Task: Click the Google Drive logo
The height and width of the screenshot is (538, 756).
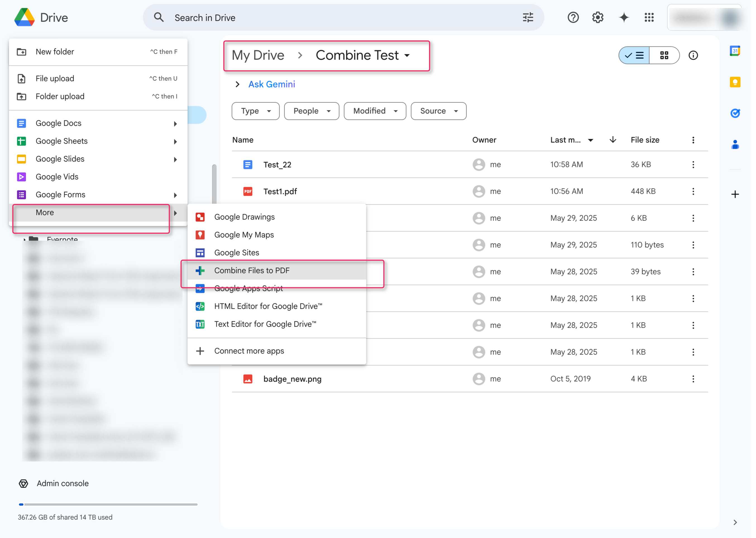Action: 24,17
